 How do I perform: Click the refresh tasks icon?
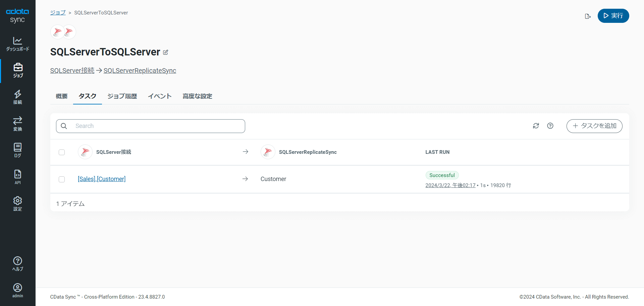536,126
